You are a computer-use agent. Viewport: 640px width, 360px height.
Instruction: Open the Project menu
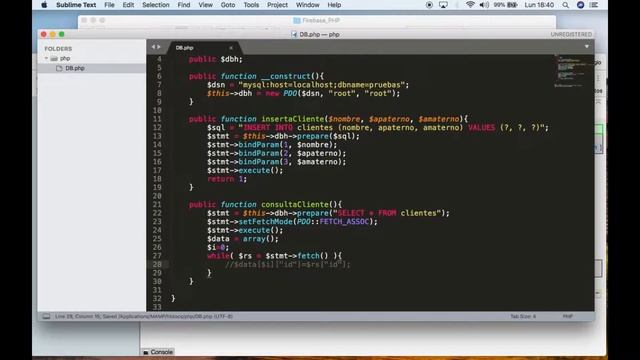(277, 5)
